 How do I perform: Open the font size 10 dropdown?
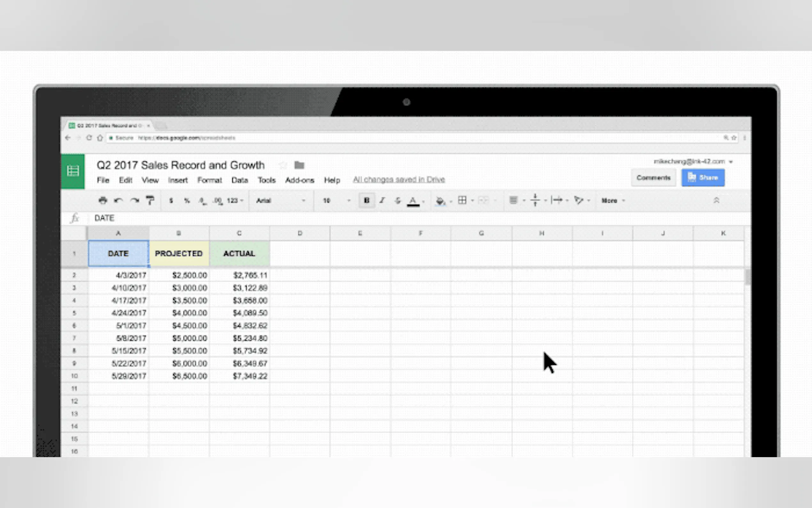[x=336, y=201]
